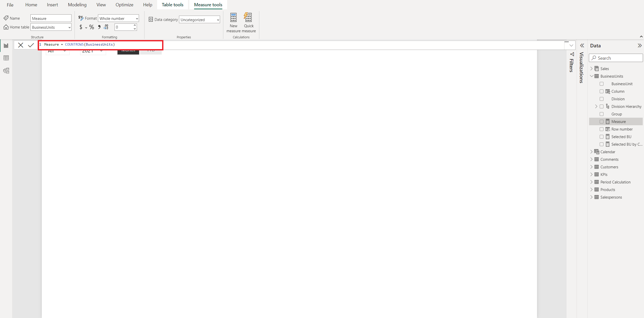Check the Group field checkbox
Screen dimensions: 644x318
click(x=602, y=114)
